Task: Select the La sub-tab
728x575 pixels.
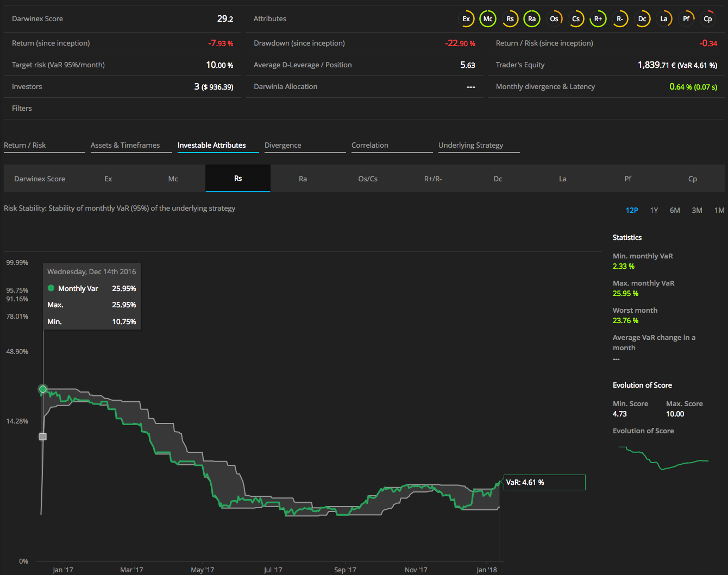Action: point(563,179)
